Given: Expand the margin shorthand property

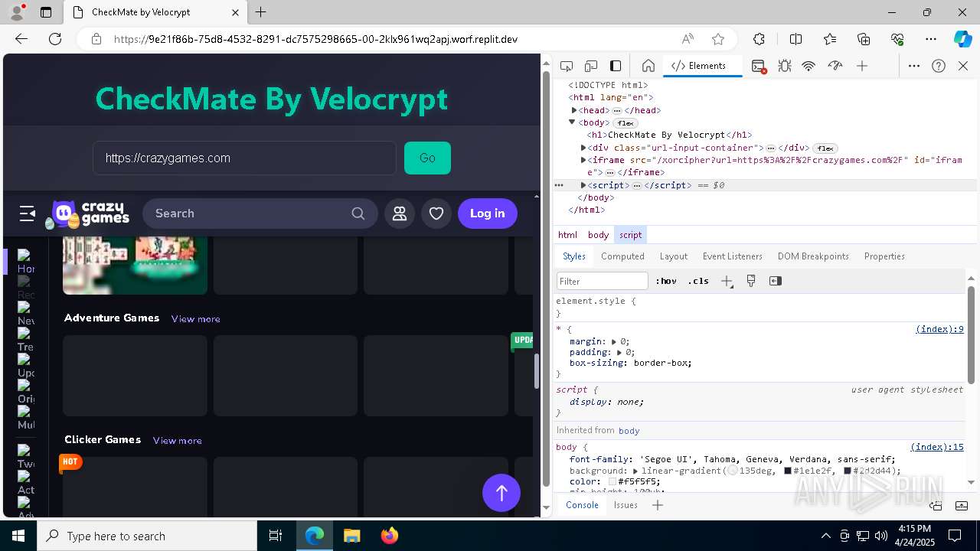Looking at the screenshot, I should 614,341.
